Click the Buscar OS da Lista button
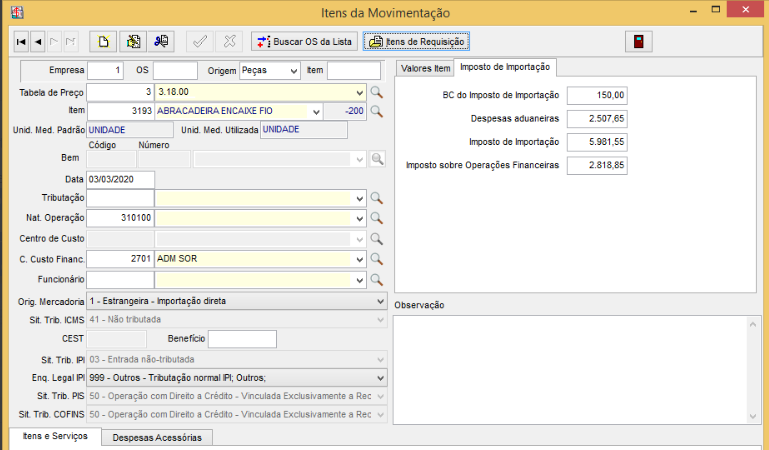The width and height of the screenshot is (769, 450). click(303, 42)
